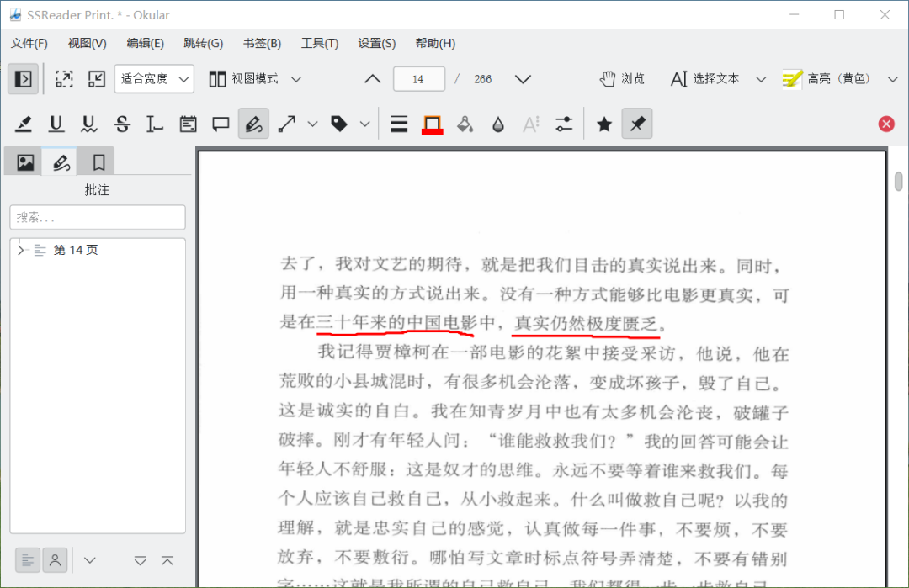Click the line width icon

coord(399,124)
